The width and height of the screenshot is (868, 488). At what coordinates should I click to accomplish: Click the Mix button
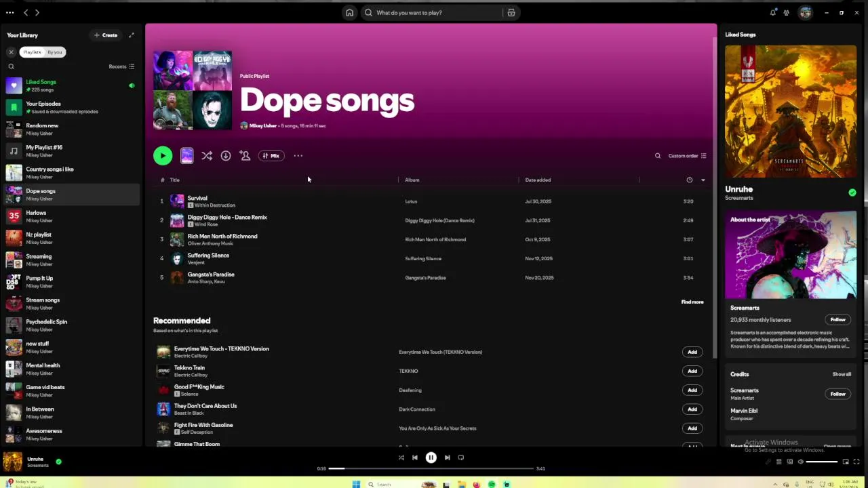(x=271, y=156)
